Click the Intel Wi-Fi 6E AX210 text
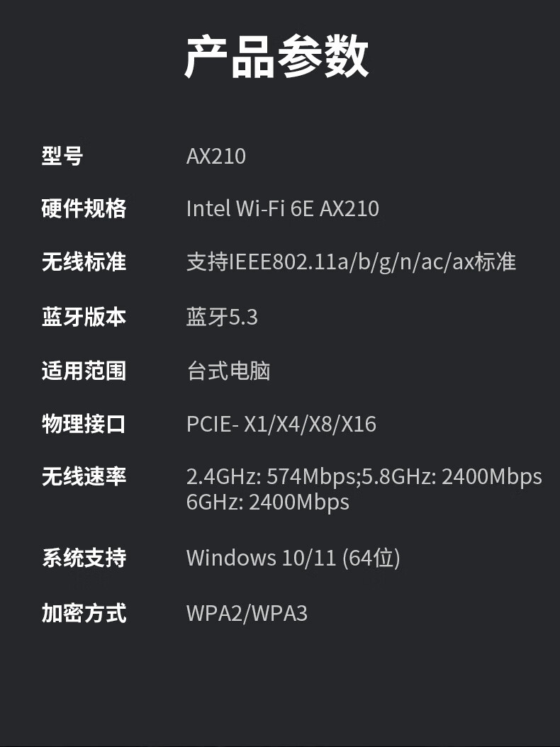Screen dimensions: 560x747 click(x=282, y=208)
